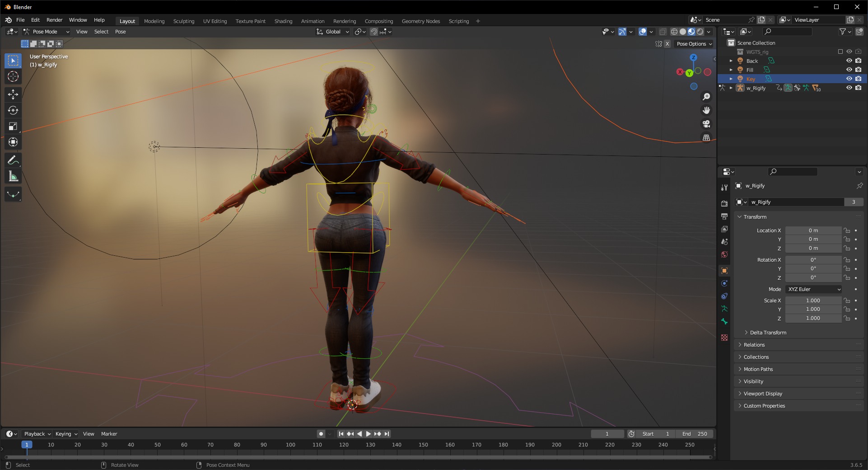Toggle snapping magnet in header
This screenshot has width=868, height=470.
click(x=374, y=32)
